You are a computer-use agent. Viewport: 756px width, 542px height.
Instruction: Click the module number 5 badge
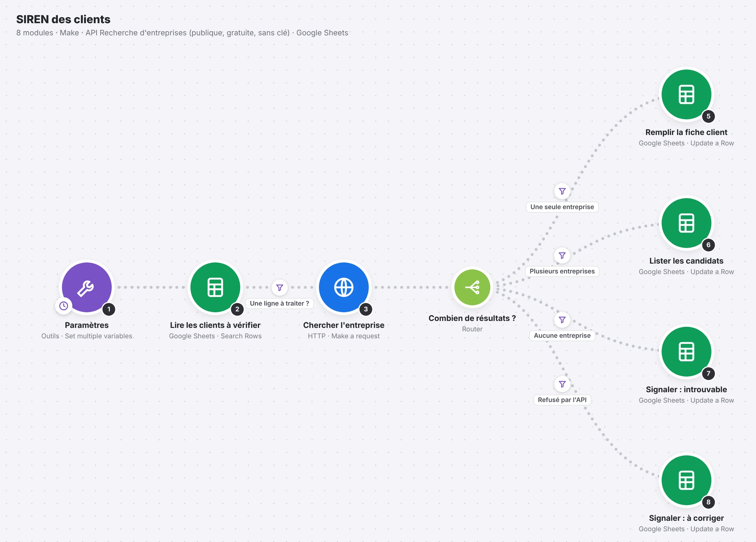pyautogui.click(x=708, y=116)
